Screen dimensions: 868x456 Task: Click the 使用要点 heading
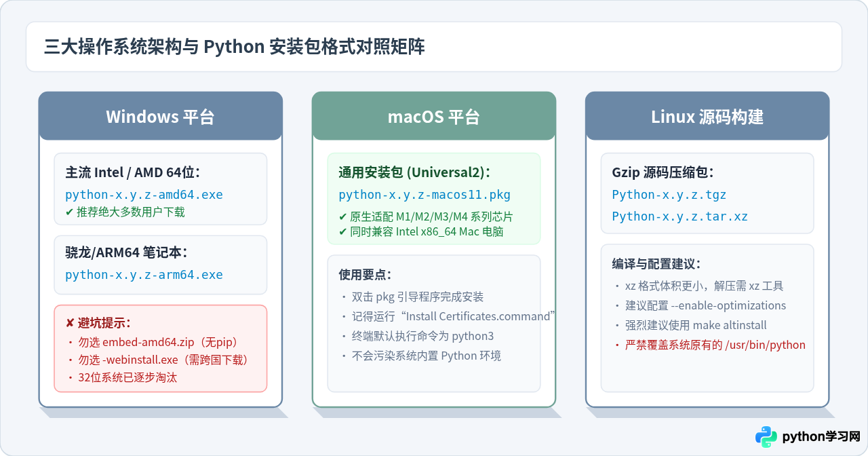click(x=365, y=275)
